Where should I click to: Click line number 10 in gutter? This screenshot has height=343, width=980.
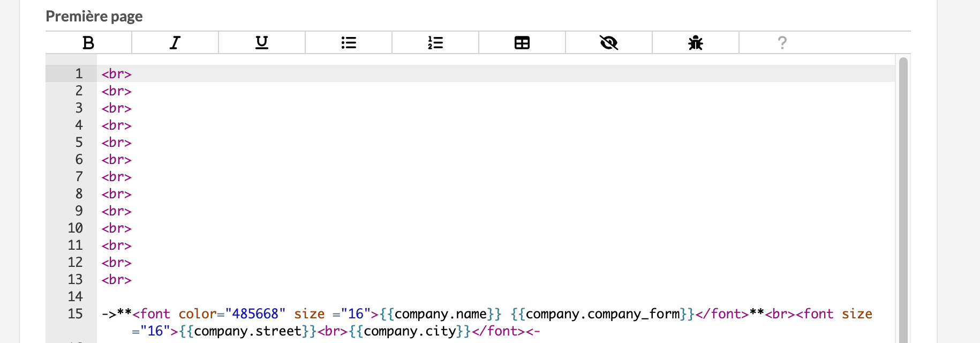(76, 228)
